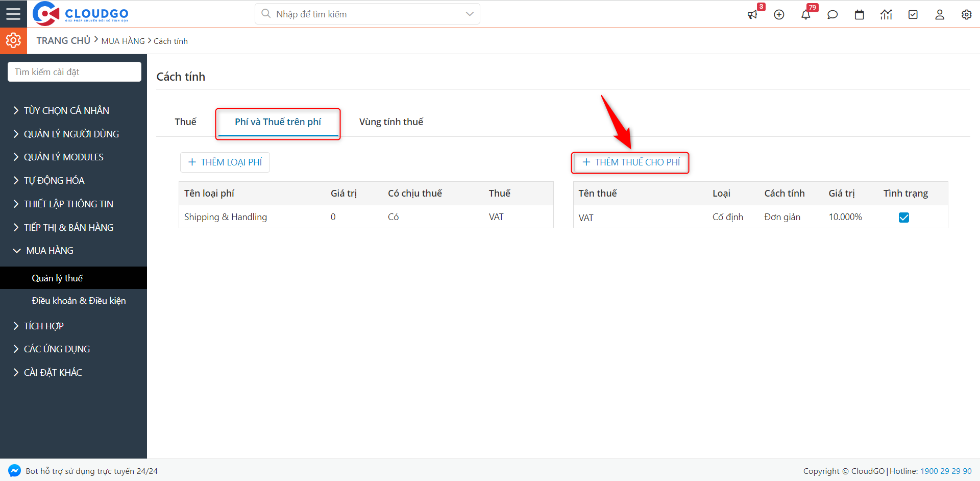980x481 pixels.
Task: Click the quick create plus icon
Action: 779,15
